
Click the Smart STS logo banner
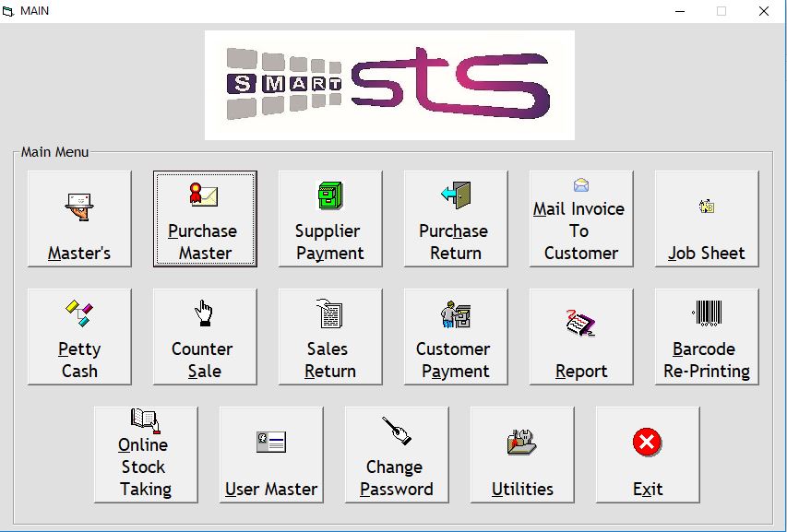coord(389,85)
